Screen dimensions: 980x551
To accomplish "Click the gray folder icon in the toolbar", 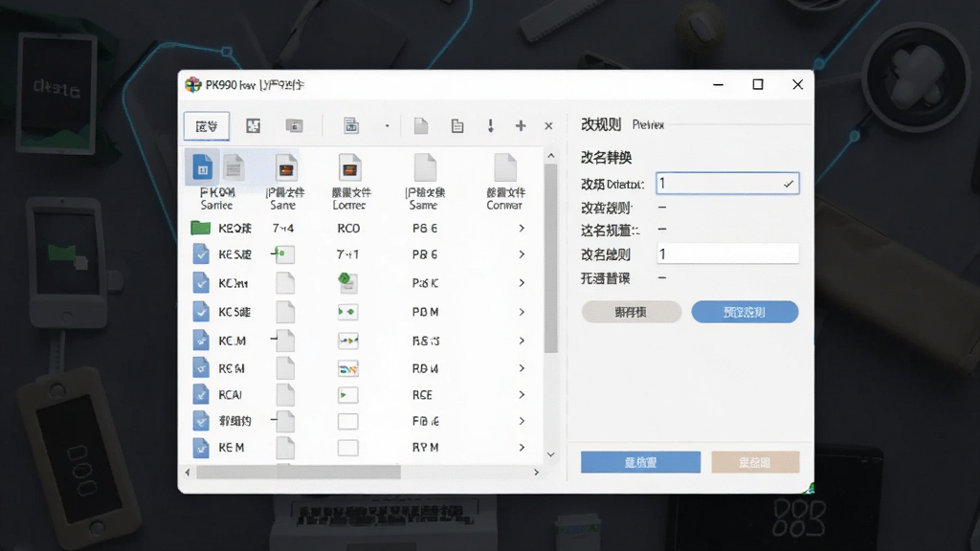I will (294, 125).
